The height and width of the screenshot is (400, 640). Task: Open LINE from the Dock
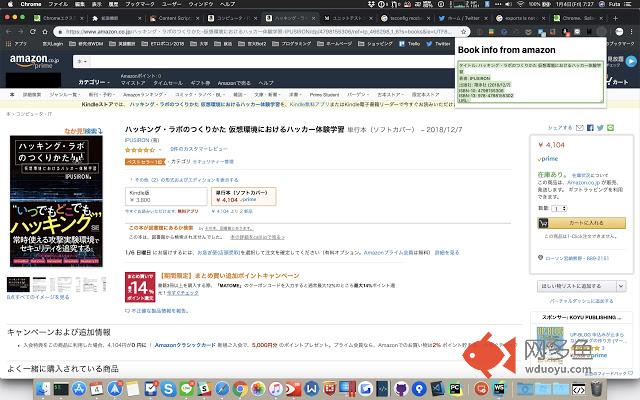tap(186, 389)
